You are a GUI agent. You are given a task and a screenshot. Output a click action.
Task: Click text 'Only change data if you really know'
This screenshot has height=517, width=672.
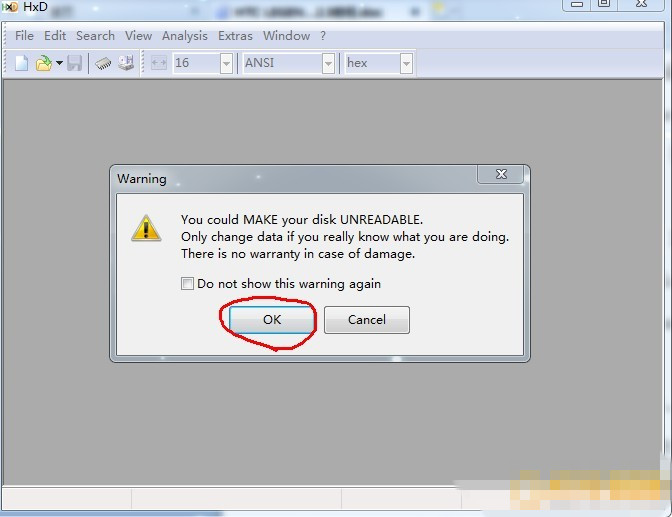click(x=286, y=237)
